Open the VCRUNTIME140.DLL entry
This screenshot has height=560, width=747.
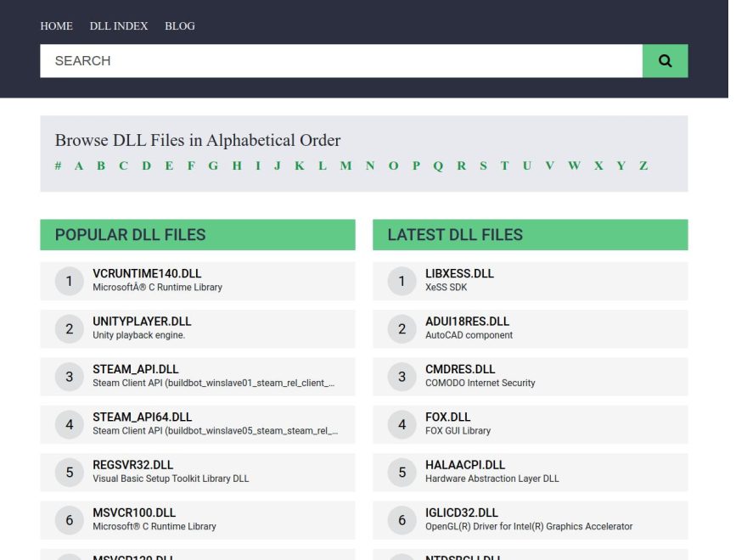click(x=147, y=274)
